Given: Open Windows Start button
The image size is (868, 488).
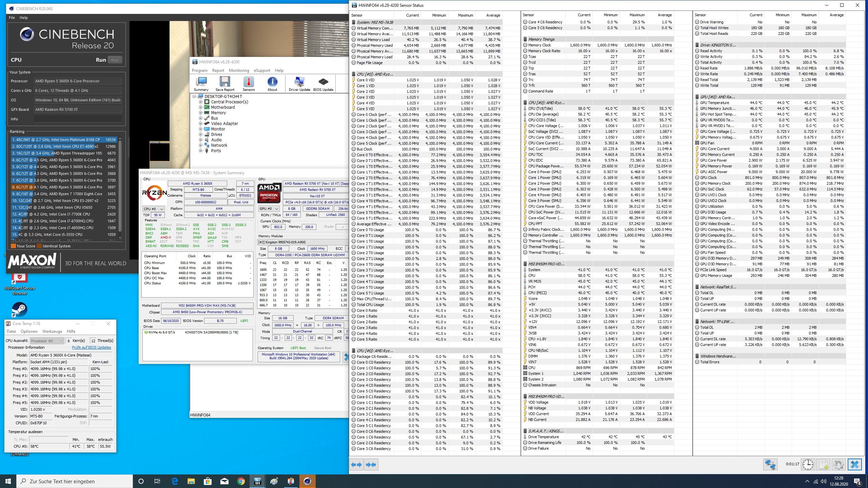Looking at the screenshot, I should 8,481.
